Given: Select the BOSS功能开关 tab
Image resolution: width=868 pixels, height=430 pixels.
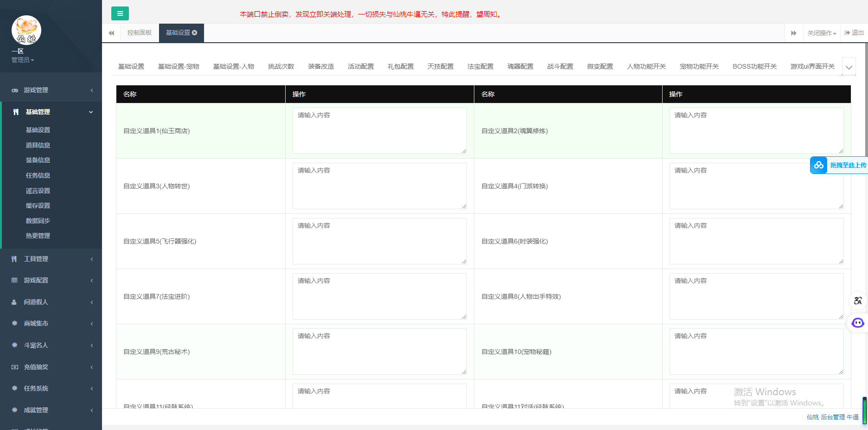Looking at the screenshot, I should pyautogui.click(x=754, y=66).
